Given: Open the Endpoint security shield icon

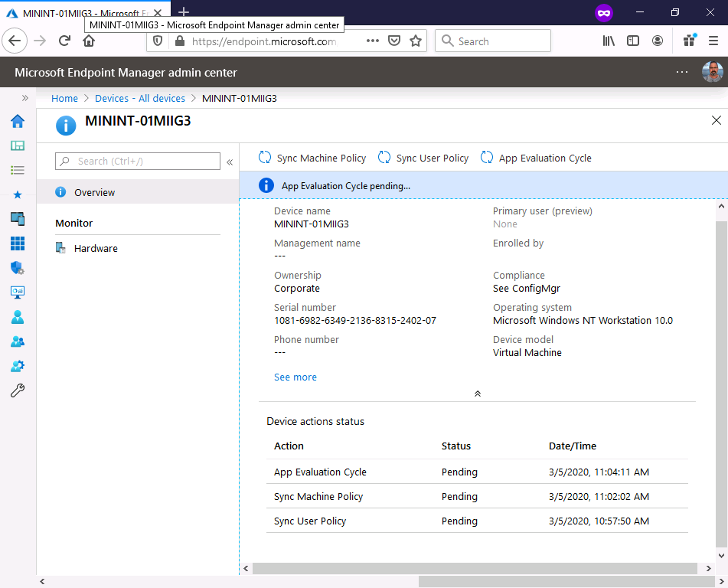Looking at the screenshot, I should coord(18,268).
